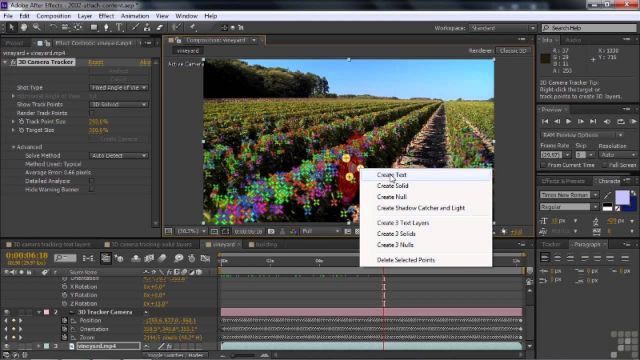Select the Type text tool
This screenshot has width=640, height=360.
tap(119, 27)
